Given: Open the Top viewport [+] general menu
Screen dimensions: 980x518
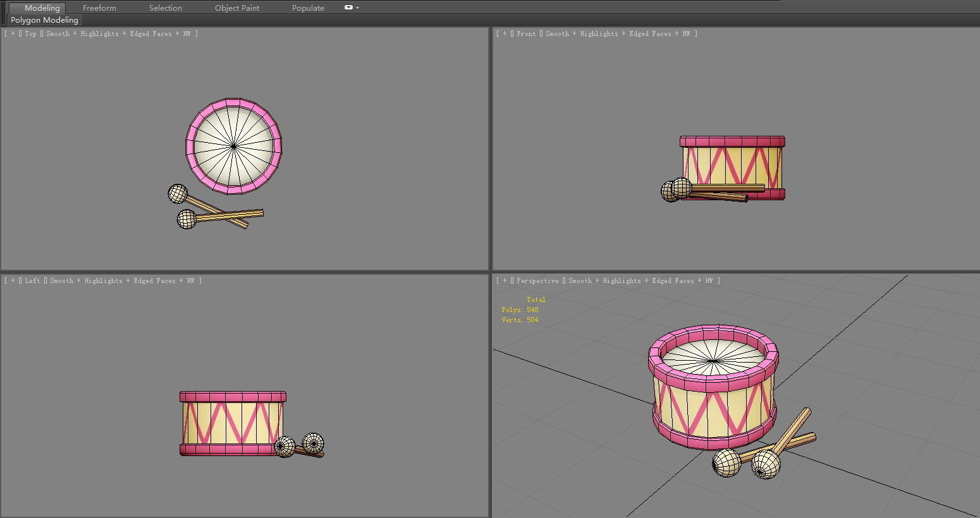Looking at the screenshot, I should point(12,33).
